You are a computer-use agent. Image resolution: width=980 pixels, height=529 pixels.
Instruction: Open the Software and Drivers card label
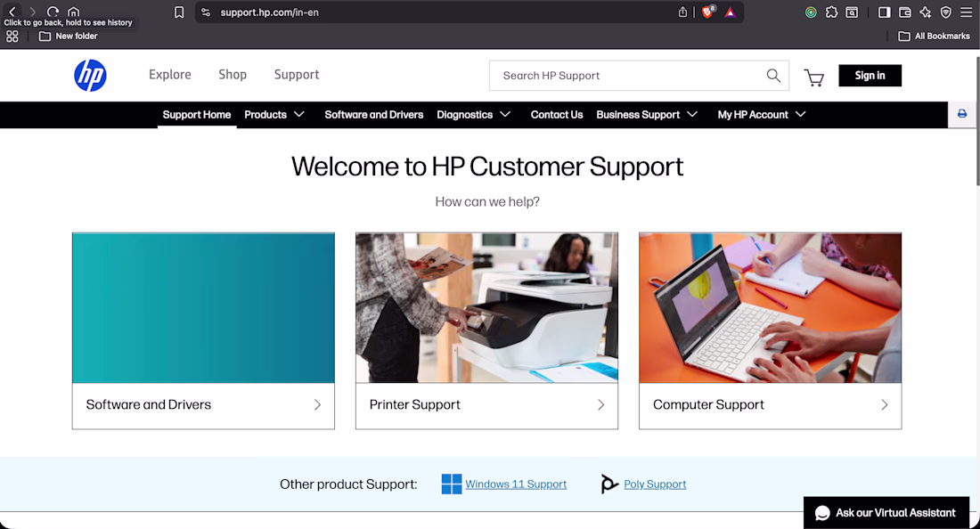[x=149, y=404]
